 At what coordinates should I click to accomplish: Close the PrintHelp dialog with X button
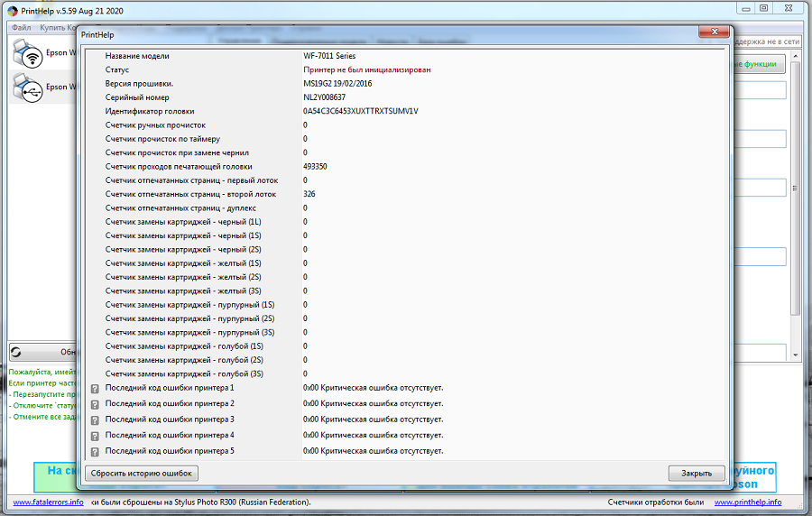[x=715, y=32]
